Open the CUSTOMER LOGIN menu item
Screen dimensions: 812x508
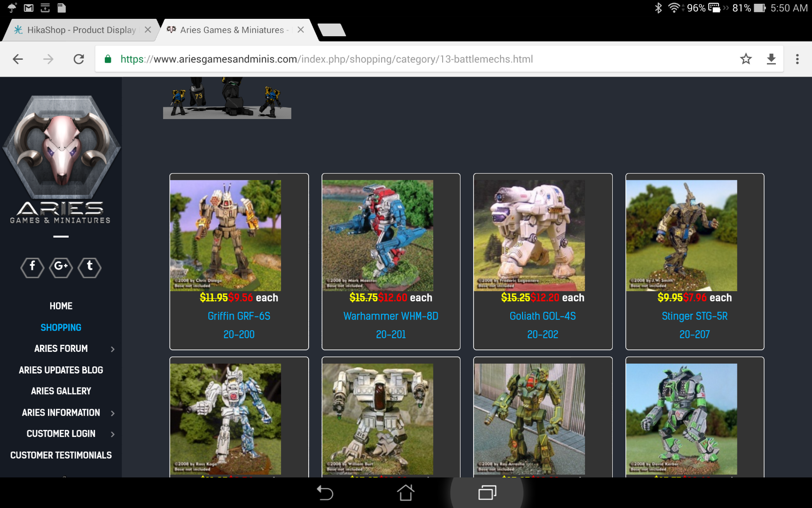pyautogui.click(x=61, y=434)
